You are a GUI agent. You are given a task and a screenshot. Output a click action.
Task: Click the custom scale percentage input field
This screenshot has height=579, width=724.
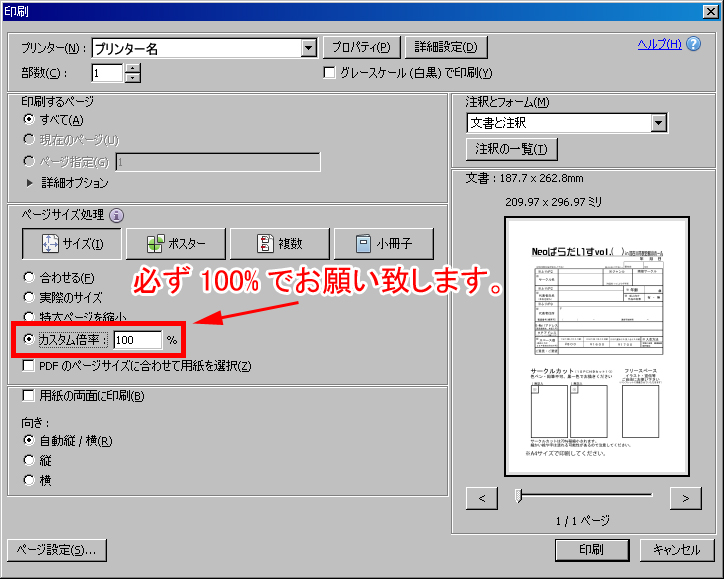tap(137, 340)
